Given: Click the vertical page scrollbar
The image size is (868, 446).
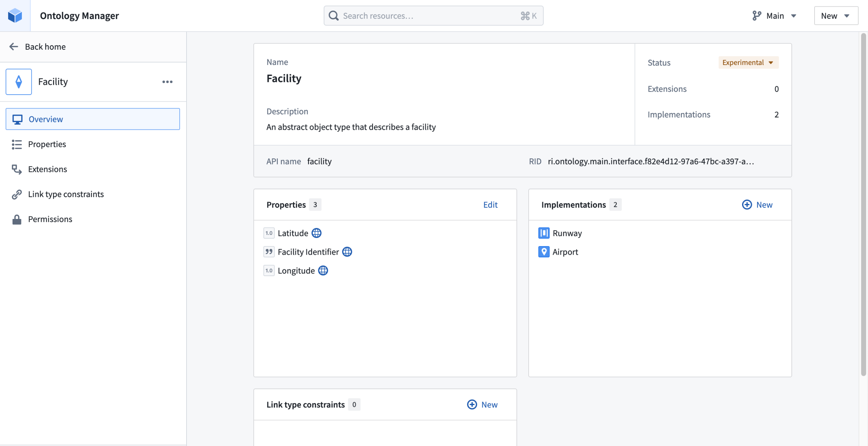Looking at the screenshot, I should click(863, 204).
